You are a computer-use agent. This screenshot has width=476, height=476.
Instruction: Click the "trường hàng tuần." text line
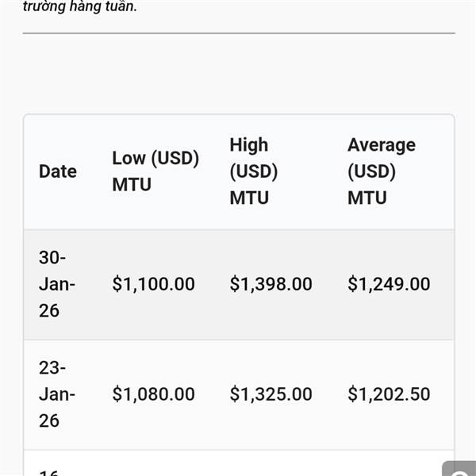pyautogui.click(x=79, y=8)
